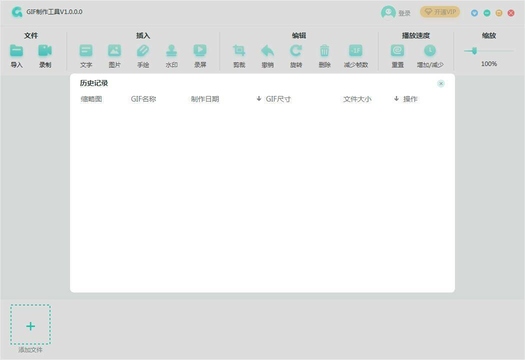Reduce frame count via 减少帧数 icon

(x=356, y=51)
